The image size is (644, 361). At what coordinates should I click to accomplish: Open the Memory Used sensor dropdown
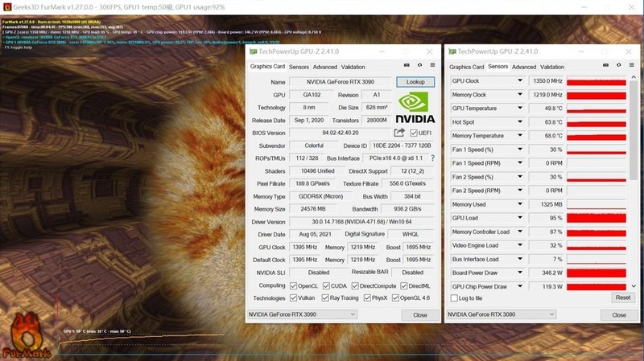click(520, 204)
